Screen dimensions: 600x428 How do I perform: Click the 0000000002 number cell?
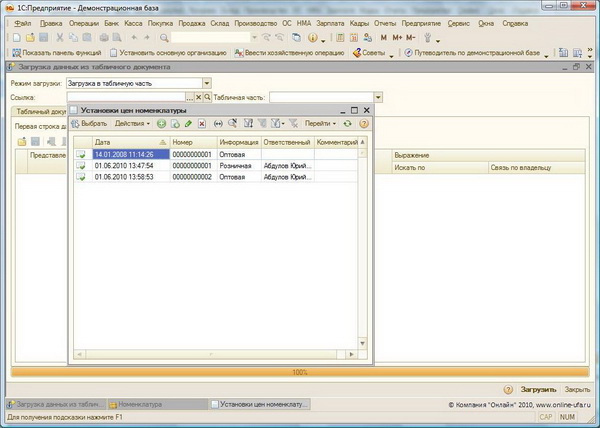[194, 177]
